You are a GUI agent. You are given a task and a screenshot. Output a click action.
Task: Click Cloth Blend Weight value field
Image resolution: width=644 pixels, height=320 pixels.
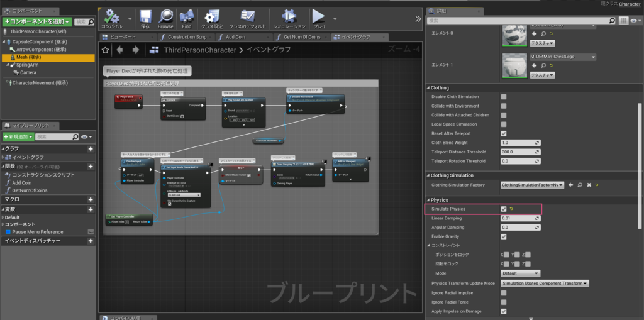tap(520, 143)
